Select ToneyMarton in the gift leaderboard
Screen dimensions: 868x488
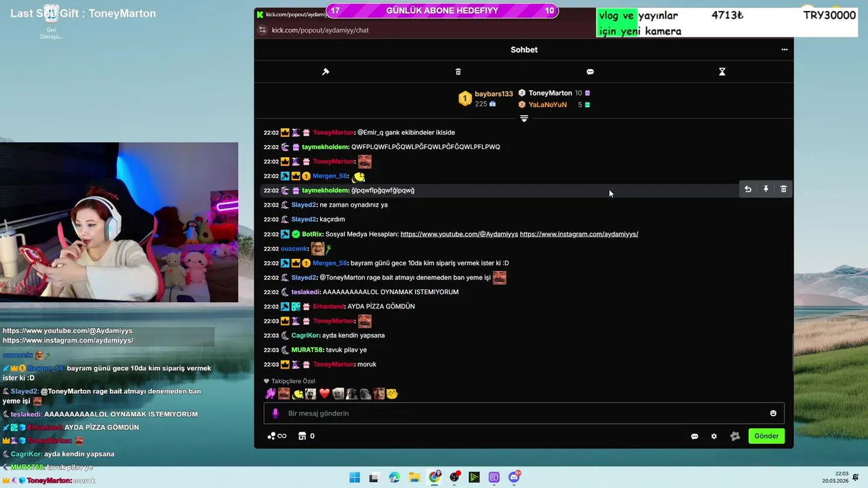(550, 93)
